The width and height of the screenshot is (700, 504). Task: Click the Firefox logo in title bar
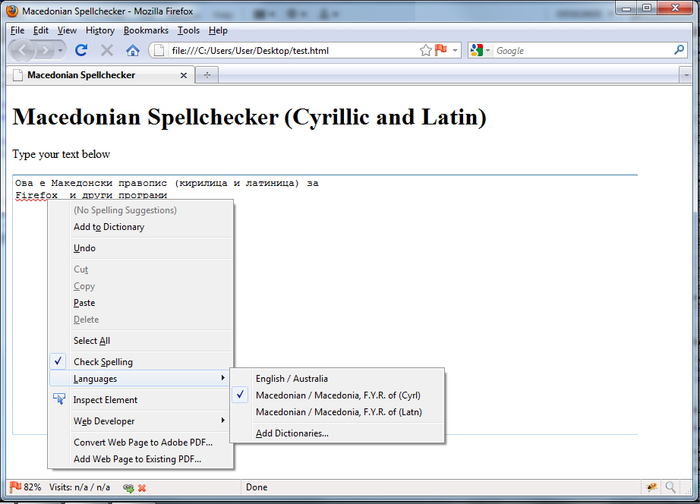pyautogui.click(x=12, y=11)
